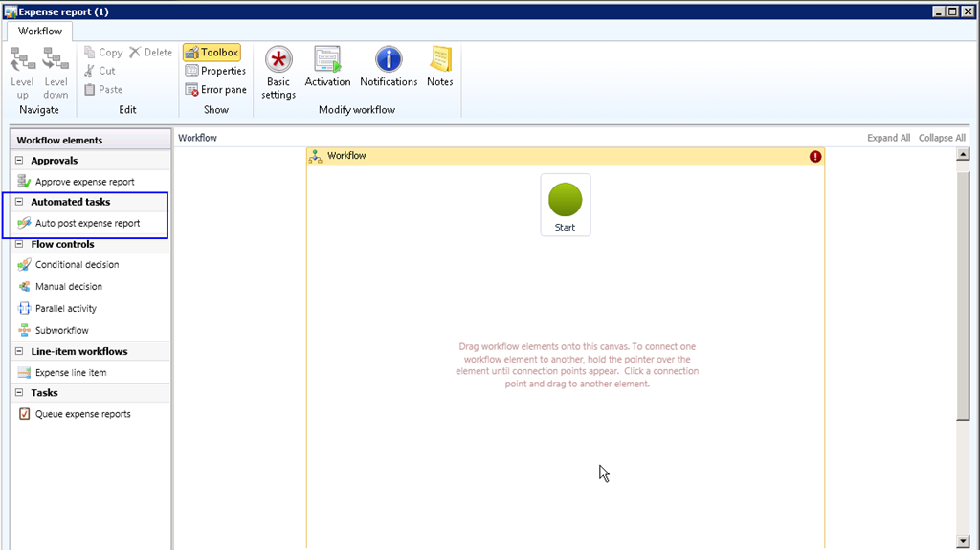Toggle the Properties pane
The height and width of the screenshot is (550, 980).
pyautogui.click(x=215, y=71)
